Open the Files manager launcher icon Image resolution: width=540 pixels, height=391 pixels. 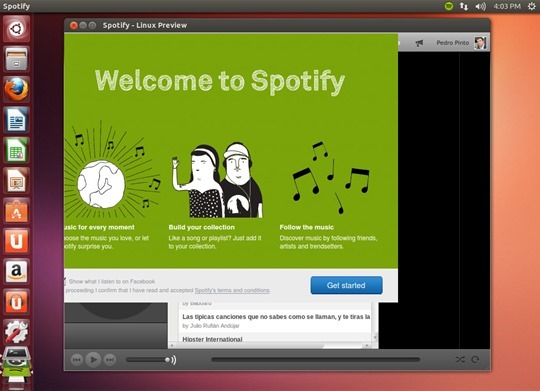[17, 59]
